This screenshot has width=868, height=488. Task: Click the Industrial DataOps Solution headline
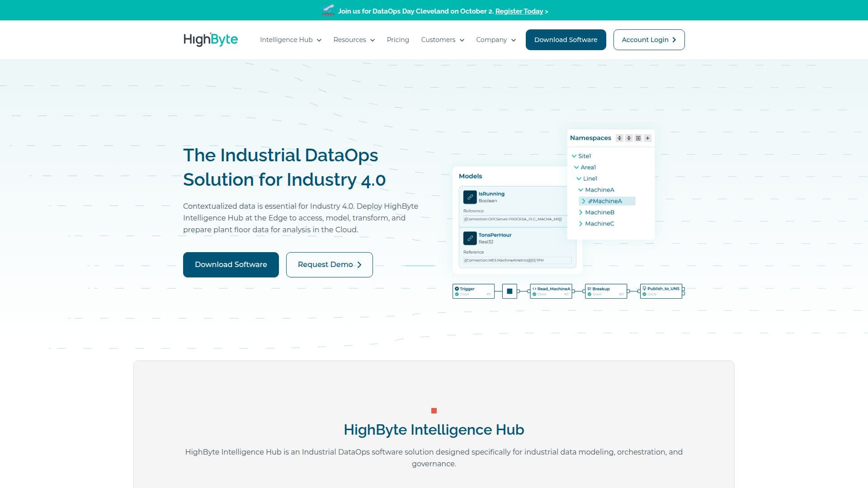[284, 168]
